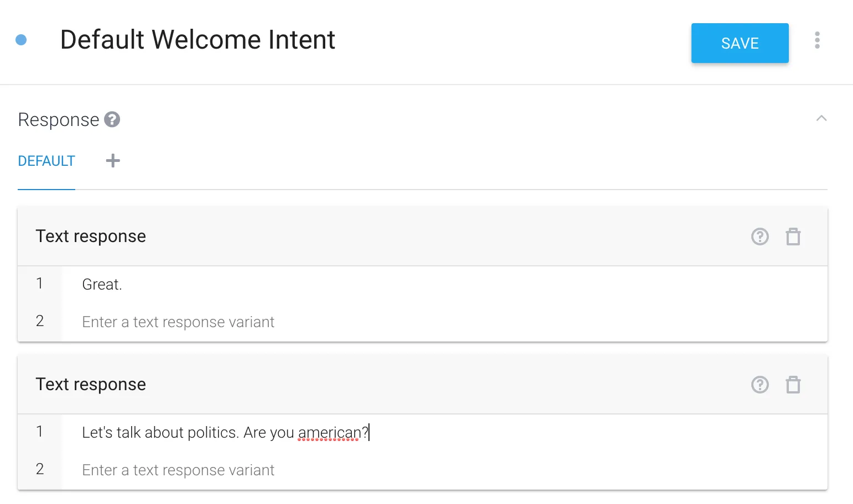The height and width of the screenshot is (504, 853).
Task: Add a new response tab with plus icon
Action: click(x=113, y=161)
